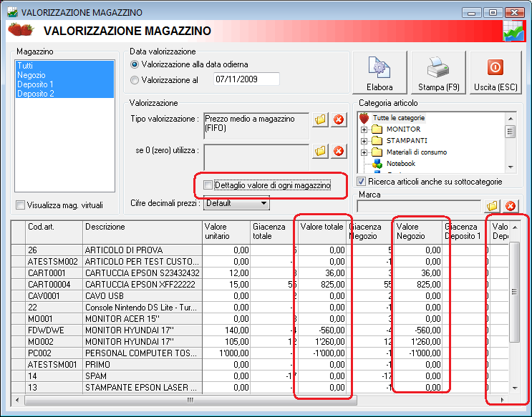Expand the STAMPANTI category node
Viewport: 532px width, 417px height.
(x=364, y=141)
